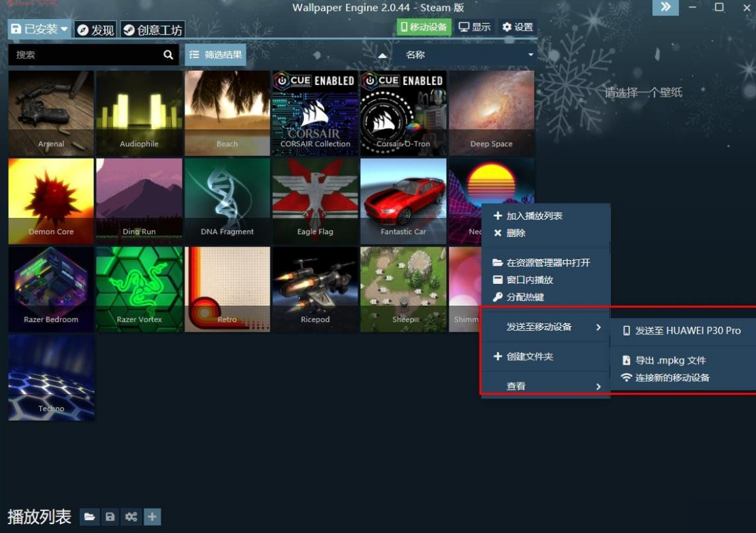Open the 移动设备 button
Viewport: 756px width, 533px height.
point(424,27)
